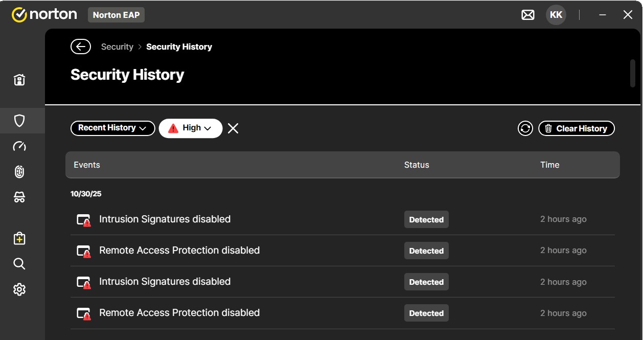
Task: Expand the Recent History dropdown
Action: [x=112, y=128]
